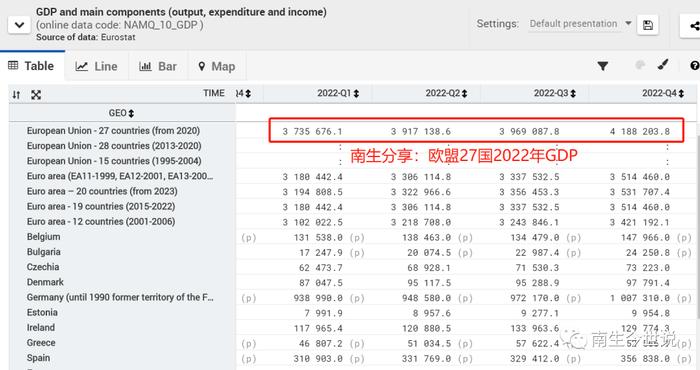The height and width of the screenshot is (370, 700).
Task: Open the paintbrush formatting icon
Action: [x=663, y=65]
